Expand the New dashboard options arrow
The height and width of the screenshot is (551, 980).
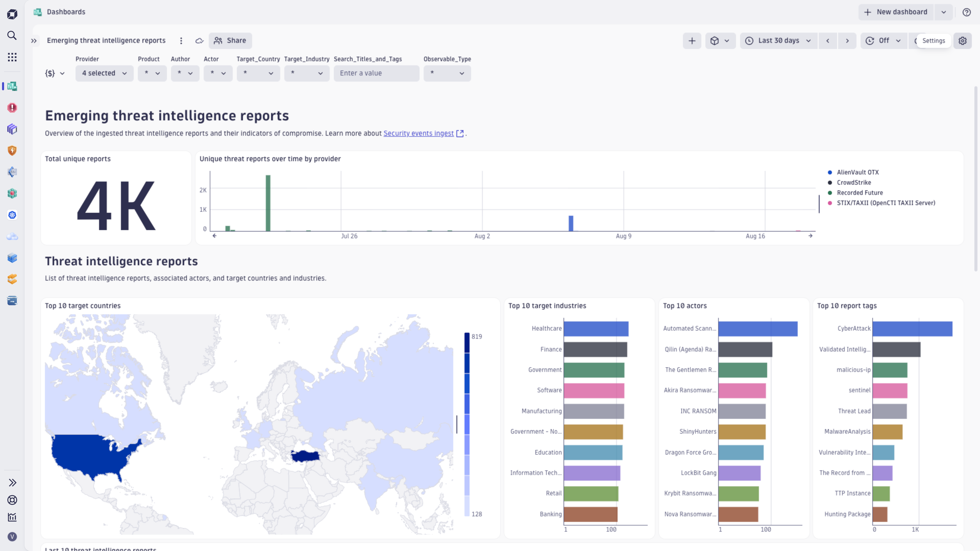coord(944,12)
